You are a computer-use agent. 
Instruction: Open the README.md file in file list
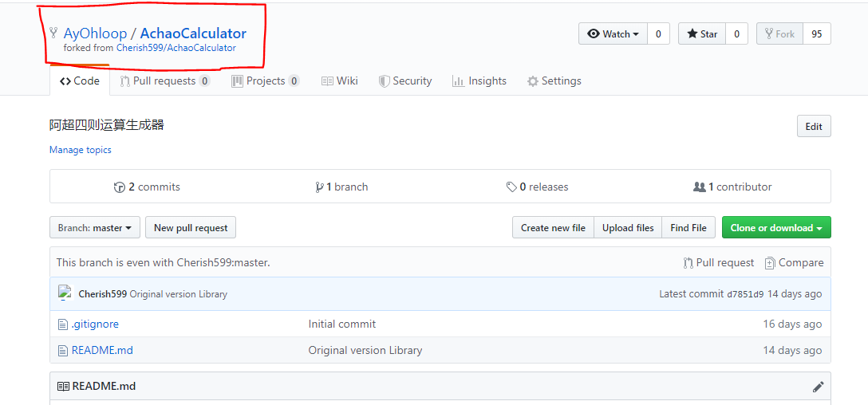tap(102, 350)
